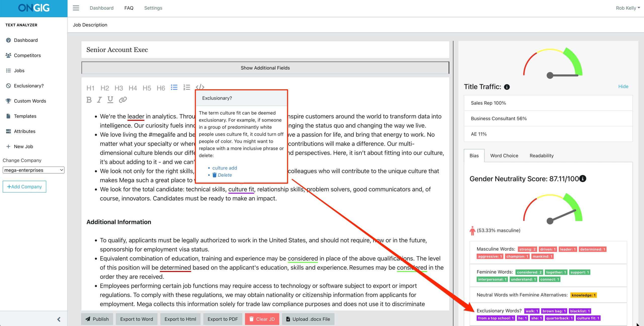Drag the Title Traffic score slider
The width and height of the screenshot is (644, 326).
point(550,75)
